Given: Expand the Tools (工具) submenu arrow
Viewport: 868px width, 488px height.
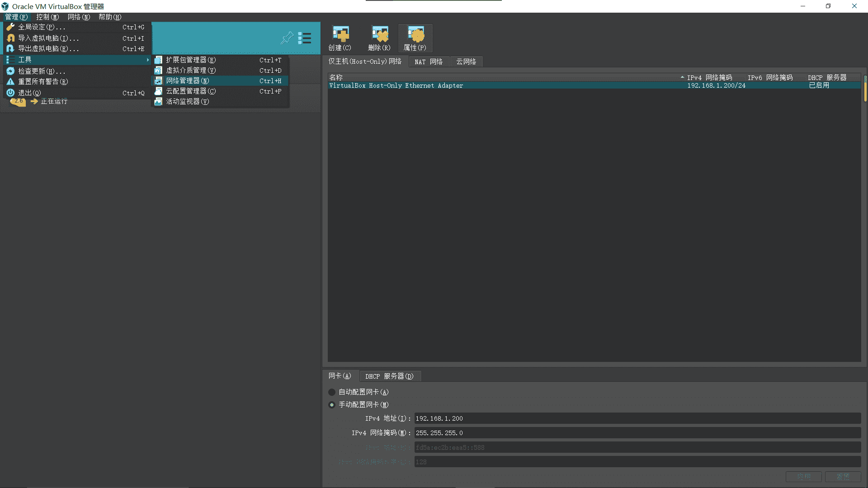Looking at the screenshot, I should click(x=147, y=60).
